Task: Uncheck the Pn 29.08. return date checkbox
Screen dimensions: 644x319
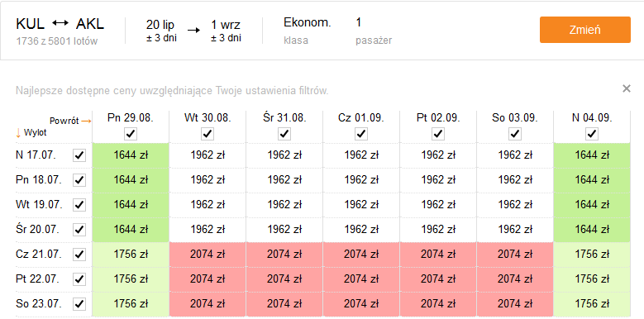Action: (x=131, y=134)
